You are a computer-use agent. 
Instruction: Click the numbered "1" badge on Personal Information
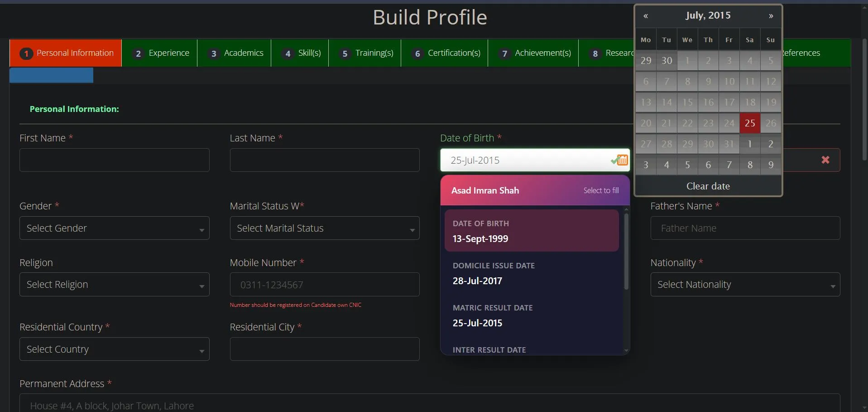pos(26,53)
